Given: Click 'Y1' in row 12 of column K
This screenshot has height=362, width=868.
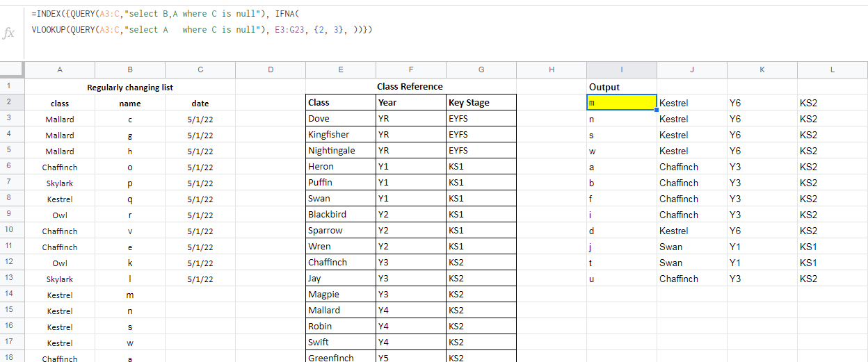Looking at the screenshot, I should (x=762, y=263).
